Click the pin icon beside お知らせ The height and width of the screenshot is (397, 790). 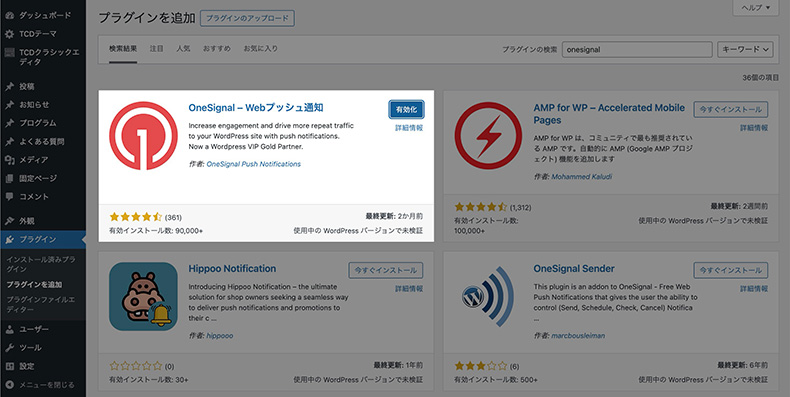coord(9,105)
